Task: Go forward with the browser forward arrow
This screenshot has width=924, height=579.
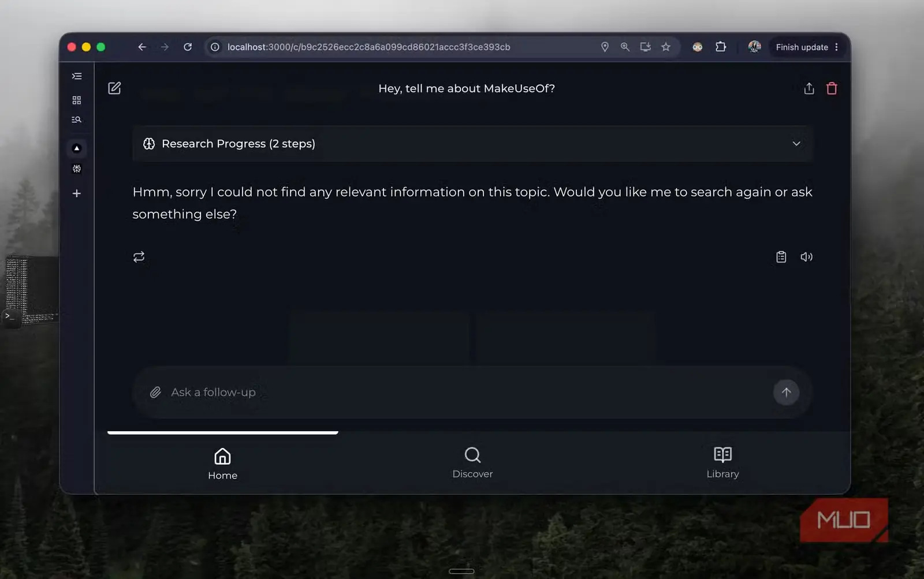Action: pyautogui.click(x=165, y=47)
